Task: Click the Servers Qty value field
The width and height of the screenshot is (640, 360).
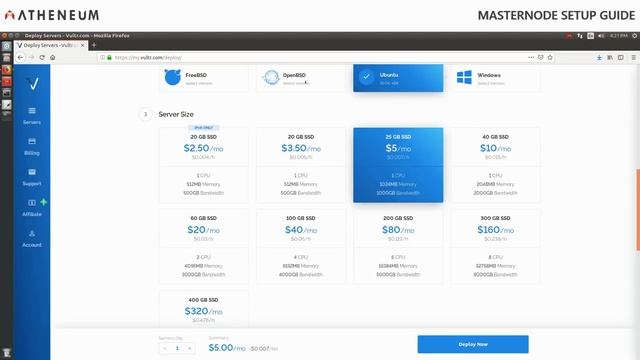Action: click(177, 348)
